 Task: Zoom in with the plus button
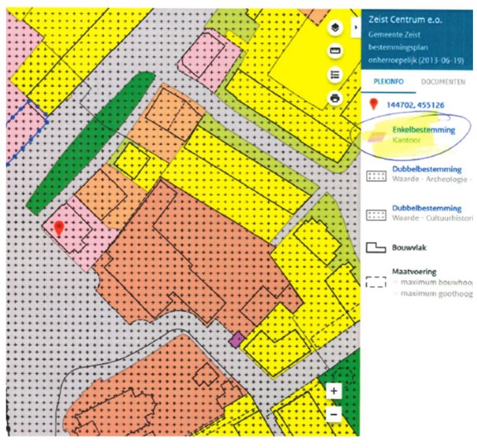[x=334, y=390]
